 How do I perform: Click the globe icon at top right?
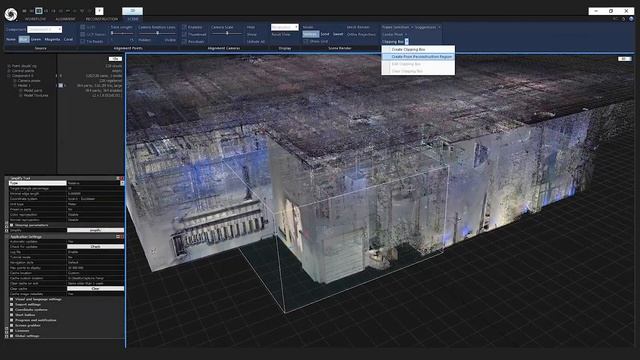tap(631, 19)
